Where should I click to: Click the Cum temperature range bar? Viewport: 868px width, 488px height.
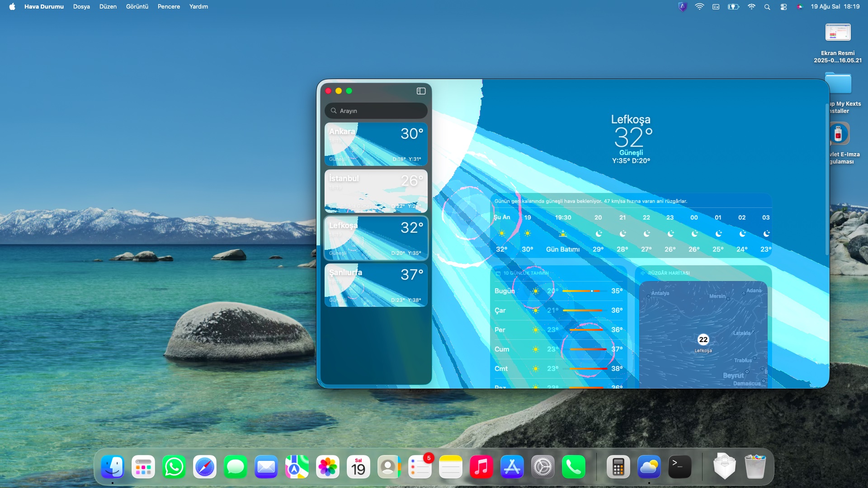pyautogui.click(x=588, y=349)
